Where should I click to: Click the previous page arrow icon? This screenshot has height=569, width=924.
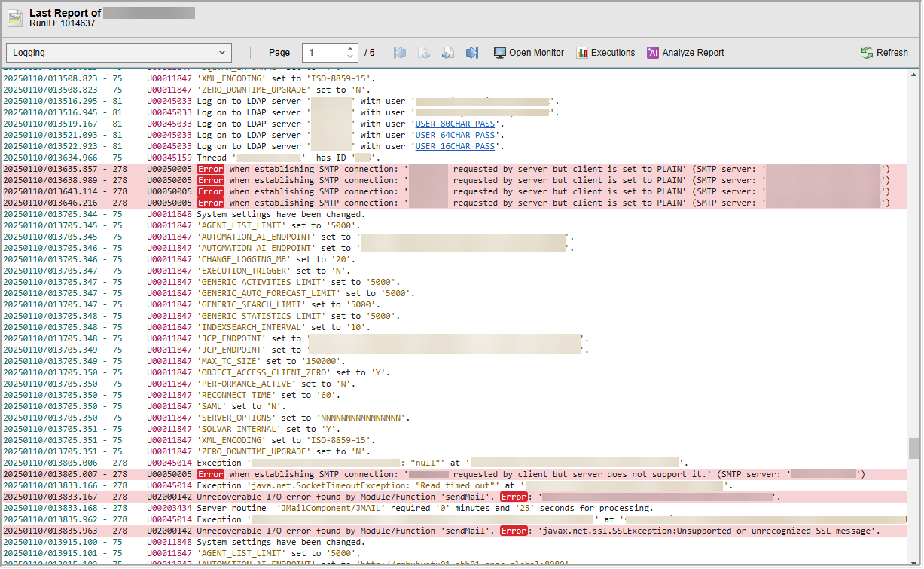pyautogui.click(x=424, y=53)
